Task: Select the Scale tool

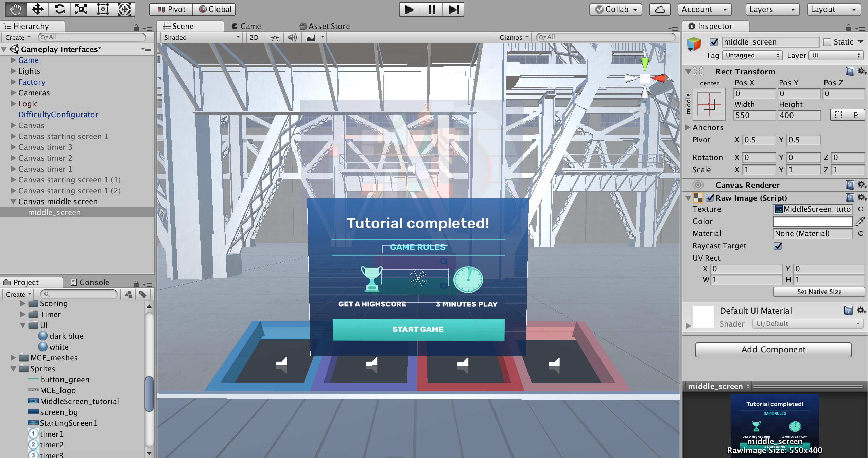Action: click(81, 9)
